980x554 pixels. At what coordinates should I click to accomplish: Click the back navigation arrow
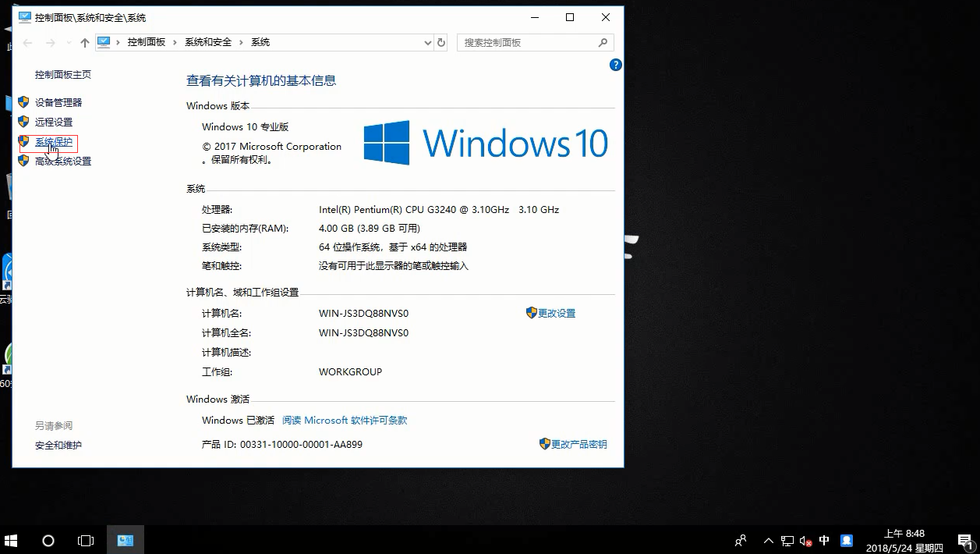(x=27, y=43)
